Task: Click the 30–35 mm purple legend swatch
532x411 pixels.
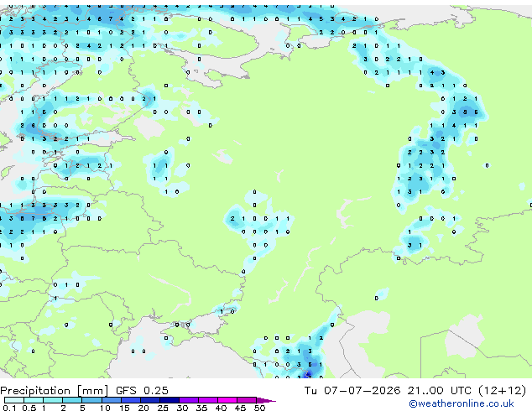Action: (188, 400)
